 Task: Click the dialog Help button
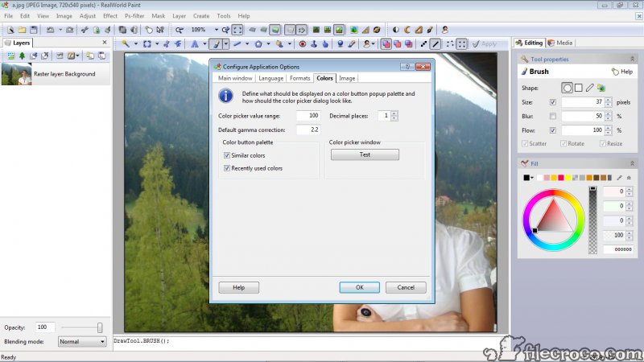tap(238, 287)
